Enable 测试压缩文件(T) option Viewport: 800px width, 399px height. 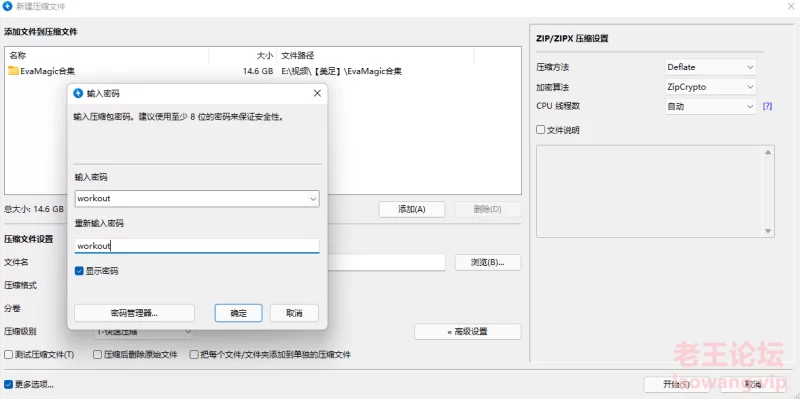point(8,354)
